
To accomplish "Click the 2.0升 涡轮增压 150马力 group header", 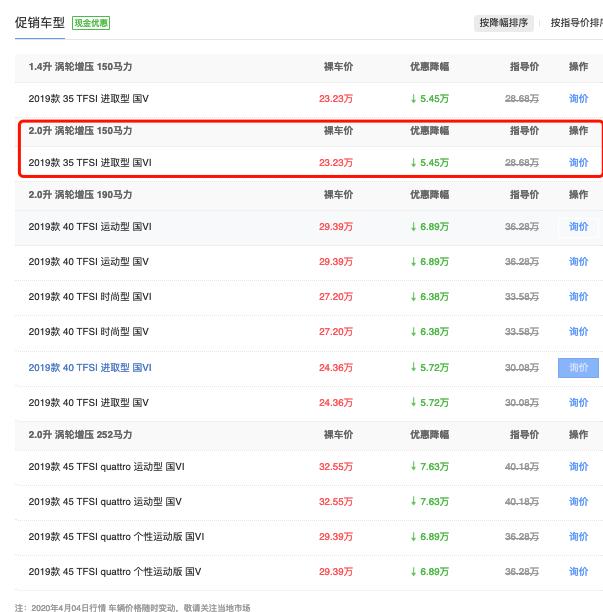I will tap(80, 131).
